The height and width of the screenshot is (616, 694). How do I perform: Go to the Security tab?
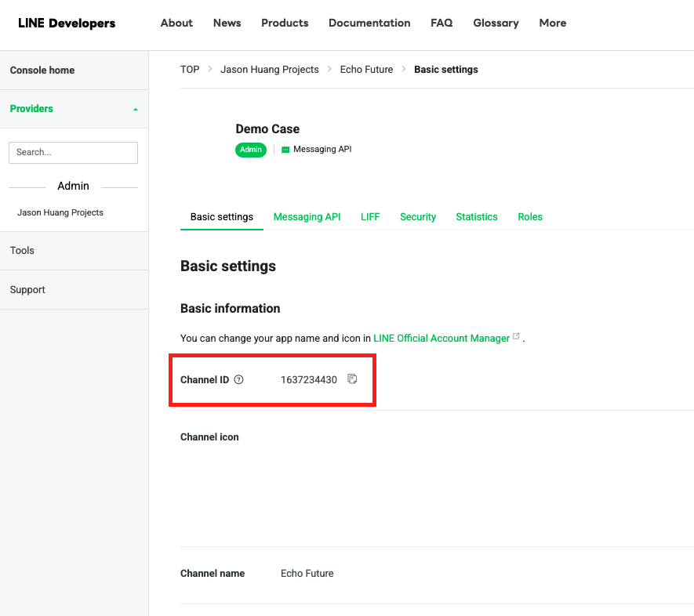point(417,217)
